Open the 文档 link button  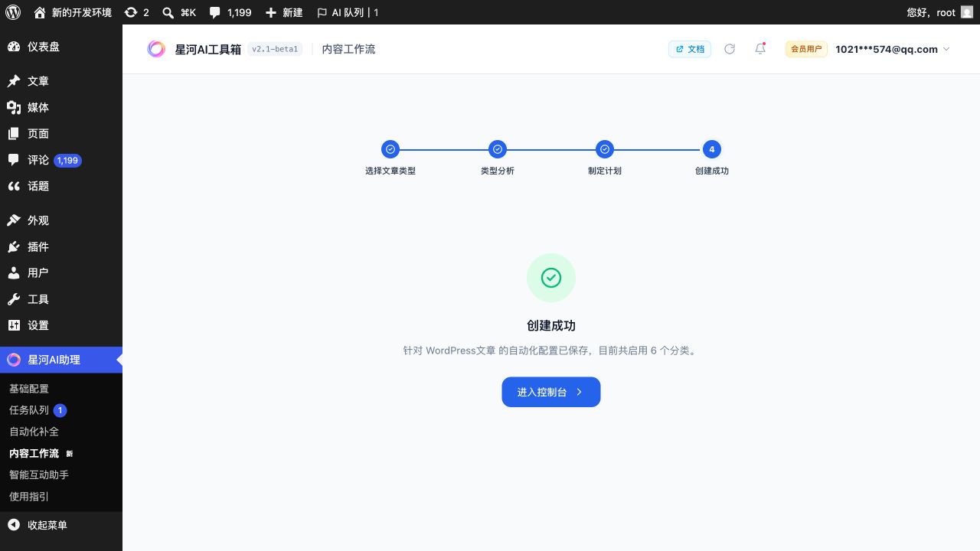click(690, 49)
